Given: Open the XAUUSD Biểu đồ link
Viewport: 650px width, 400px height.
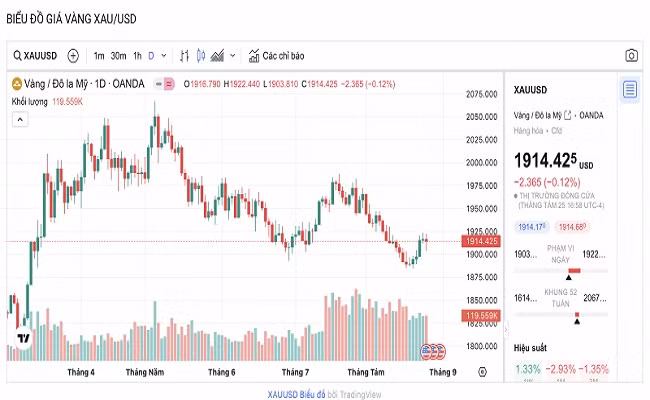Looking at the screenshot, I should tap(282, 392).
